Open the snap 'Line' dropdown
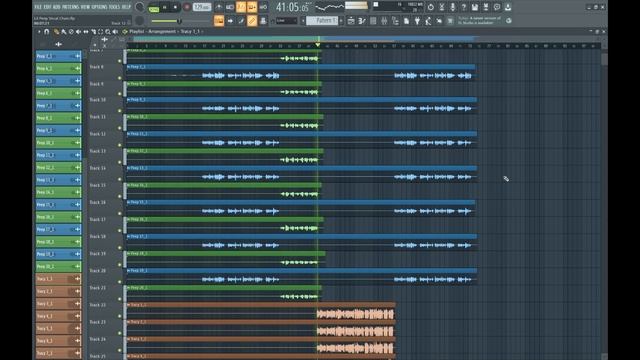Screen dimensions: 640x360 (287, 20)
